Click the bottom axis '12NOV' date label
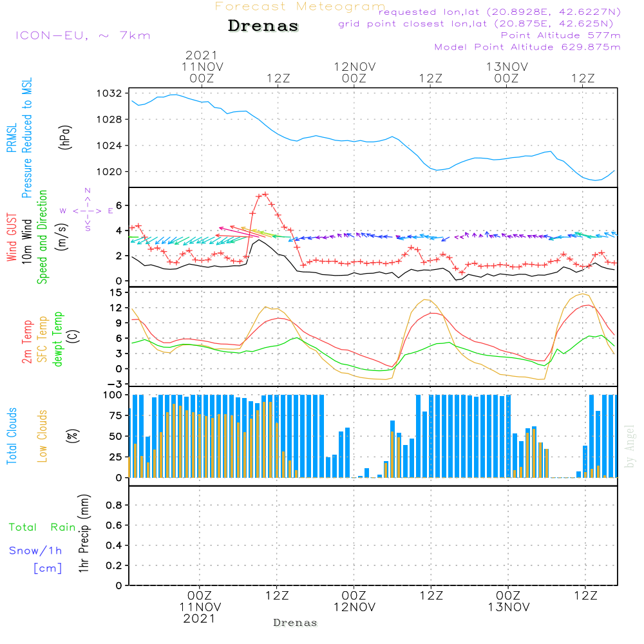The height and width of the screenshot is (644, 644). point(354,607)
